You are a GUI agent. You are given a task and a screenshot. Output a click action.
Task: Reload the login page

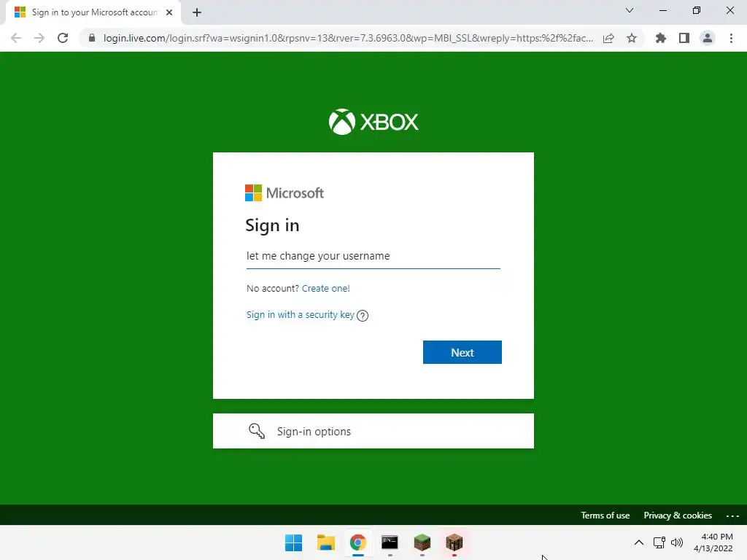(x=63, y=38)
